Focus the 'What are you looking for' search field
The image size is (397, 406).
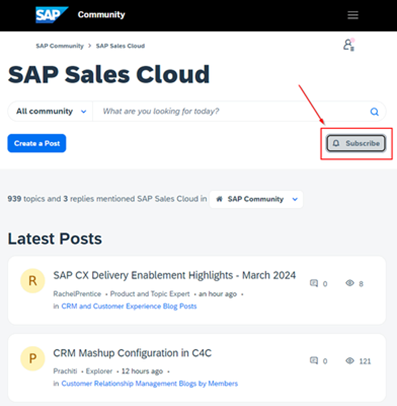point(230,111)
